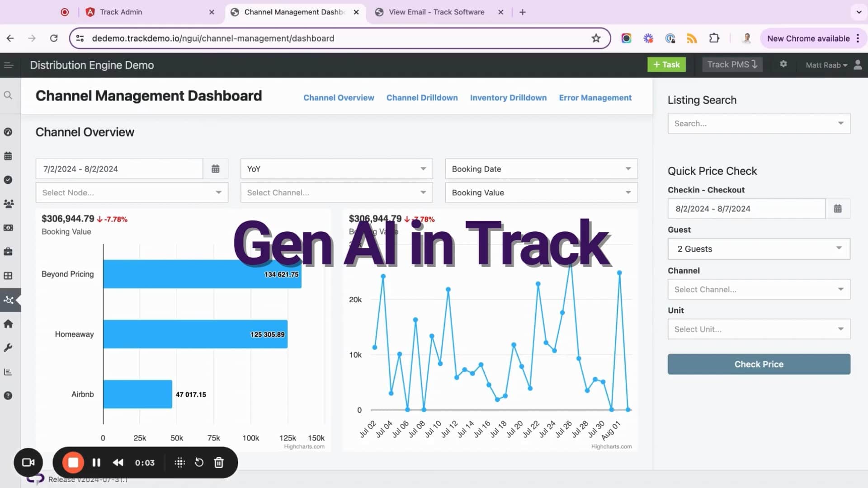Click the sidebar search magnifier icon
Viewport: 868px width, 488px height.
click(x=8, y=95)
